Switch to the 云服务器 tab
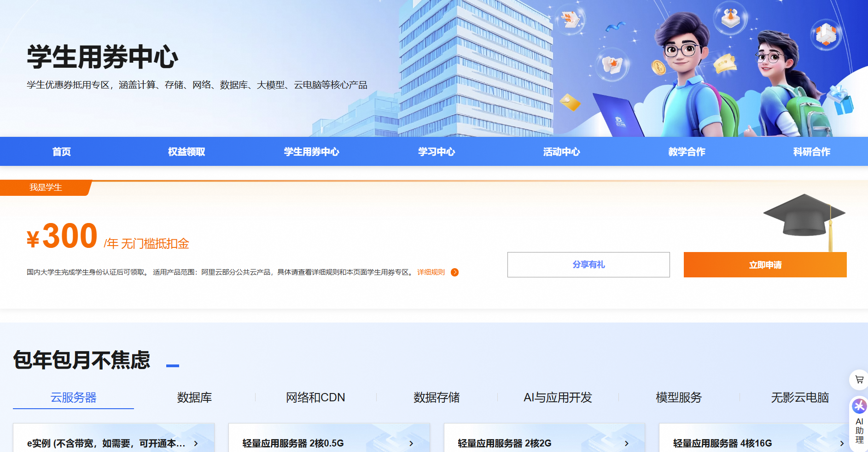Viewport: 868px width, 452px height. pyautogui.click(x=74, y=397)
